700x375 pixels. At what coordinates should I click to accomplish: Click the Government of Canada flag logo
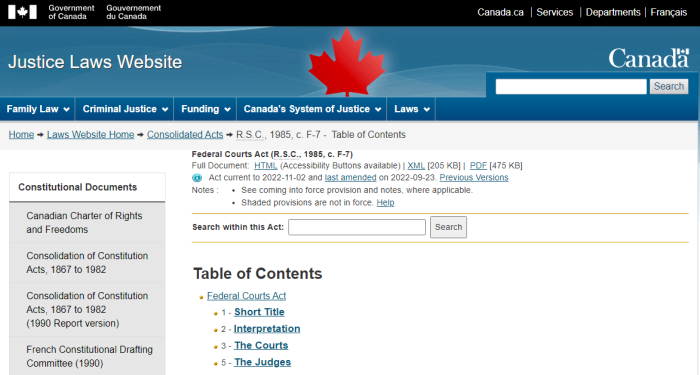(x=22, y=12)
